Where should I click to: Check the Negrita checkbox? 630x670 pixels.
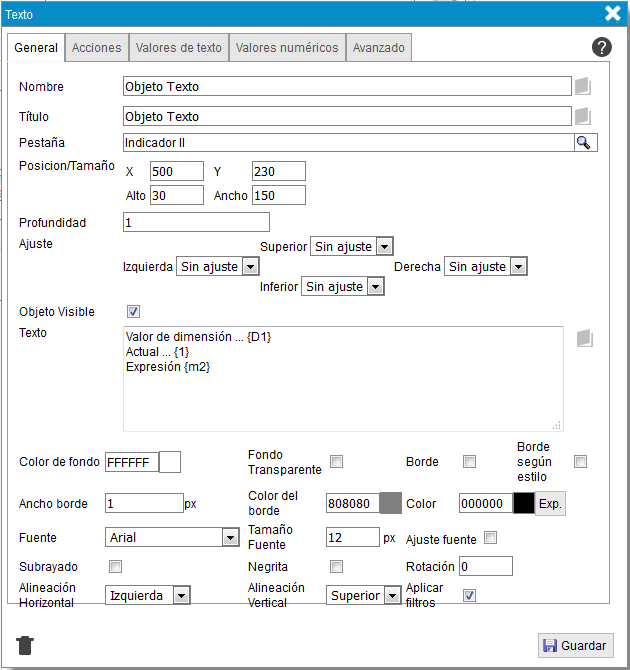pos(337,567)
